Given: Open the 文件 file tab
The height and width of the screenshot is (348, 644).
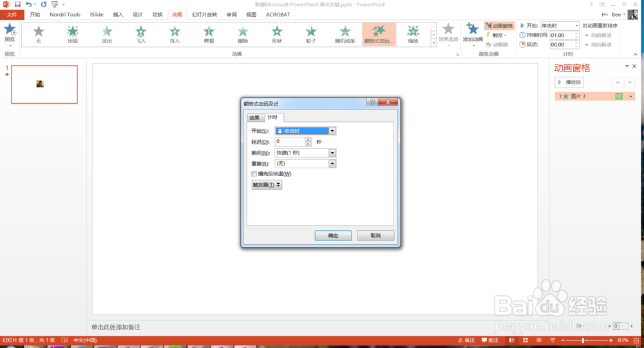Looking at the screenshot, I should tap(12, 14).
